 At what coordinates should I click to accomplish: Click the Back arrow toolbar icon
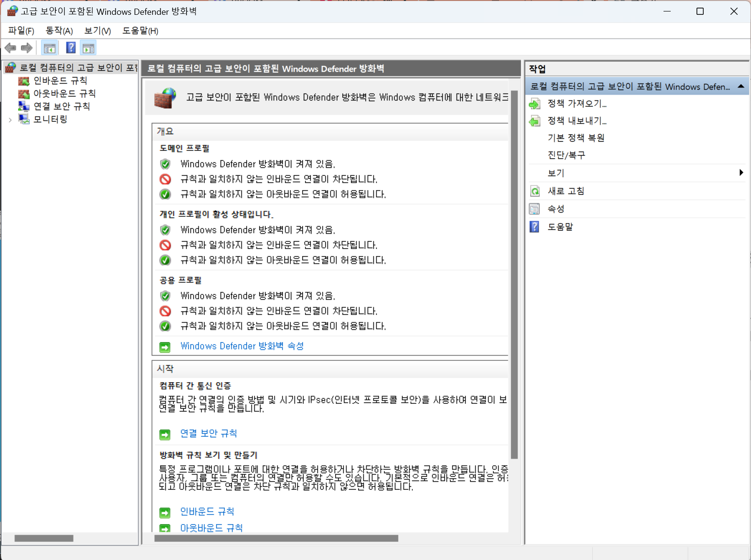tap(11, 48)
